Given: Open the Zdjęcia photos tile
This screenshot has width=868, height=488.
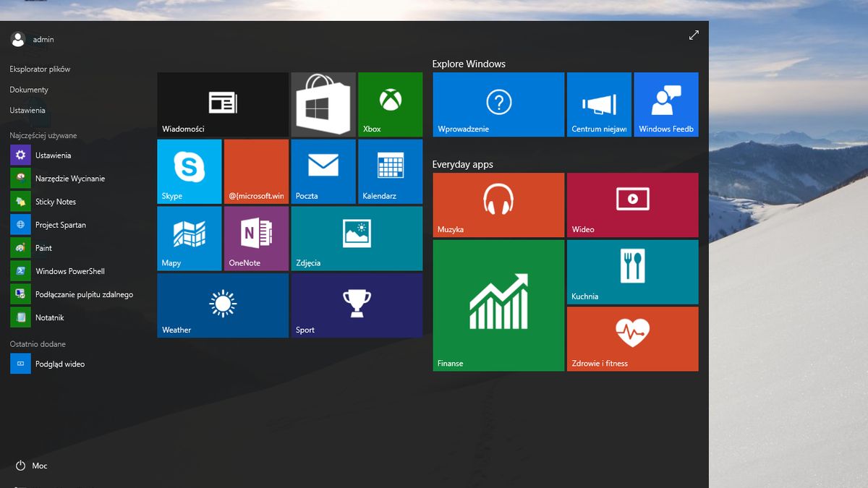Looking at the screenshot, I should (x=357, y=239).
